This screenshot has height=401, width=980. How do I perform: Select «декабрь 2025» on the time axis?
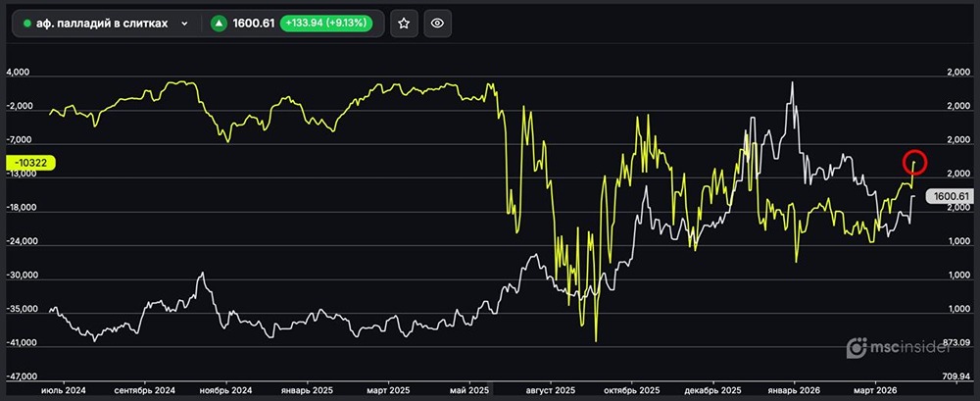click(x=712, y=390)
